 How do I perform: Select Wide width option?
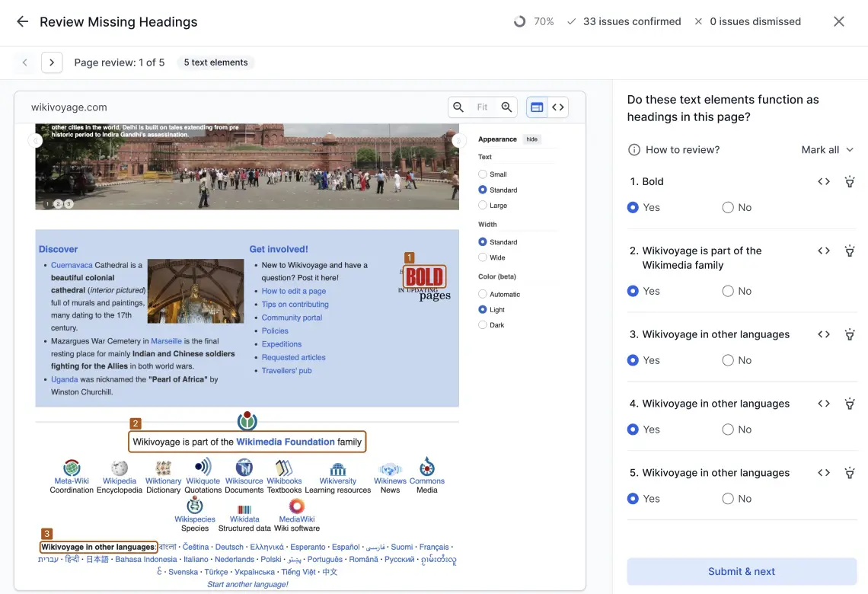(482, 257)
